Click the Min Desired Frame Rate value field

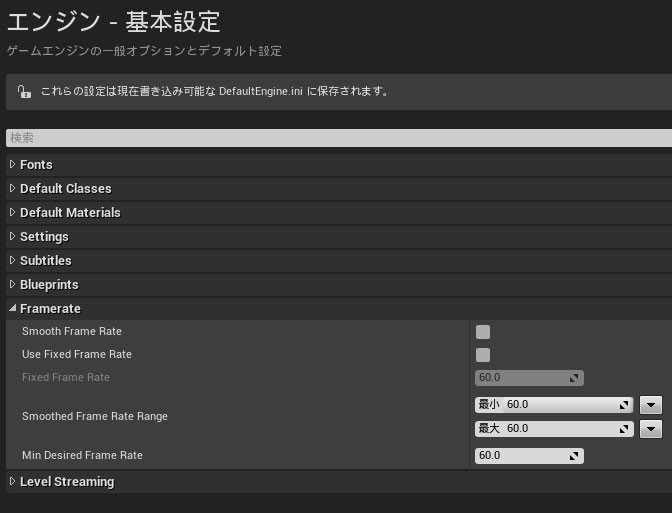click(529, 456)
